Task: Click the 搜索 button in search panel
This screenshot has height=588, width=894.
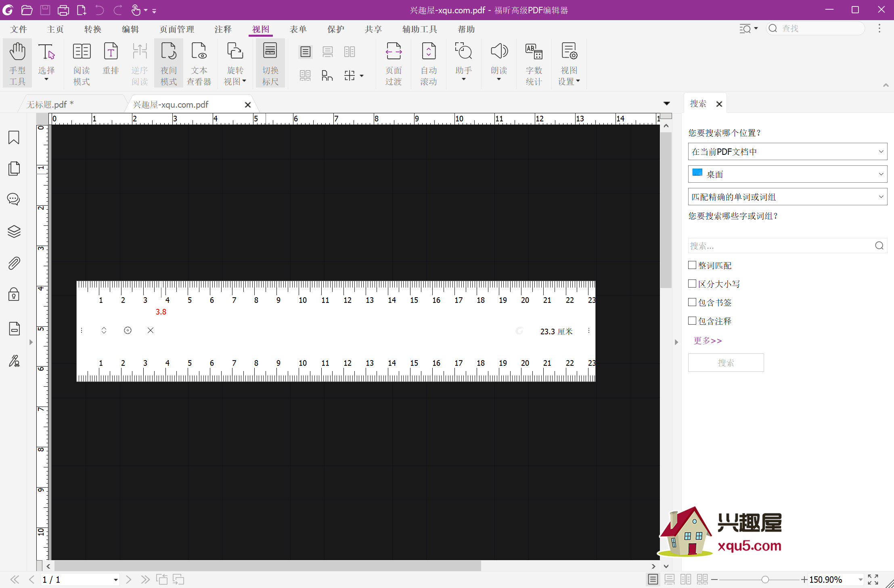Action: tap(726, 363)
